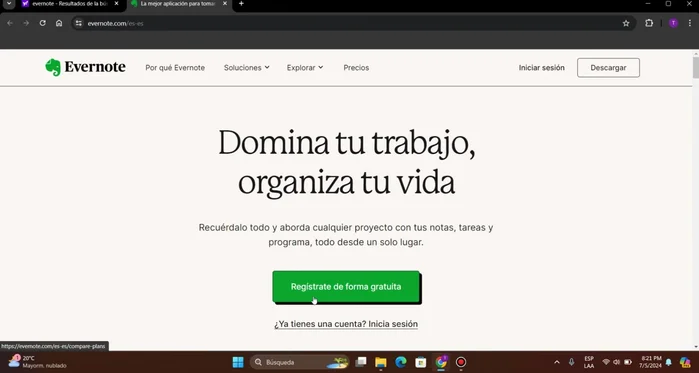This screenshot has width=699, height=373.
Task: Open the browser extensions puzzle icon
Action: click(x=649, y=23)
